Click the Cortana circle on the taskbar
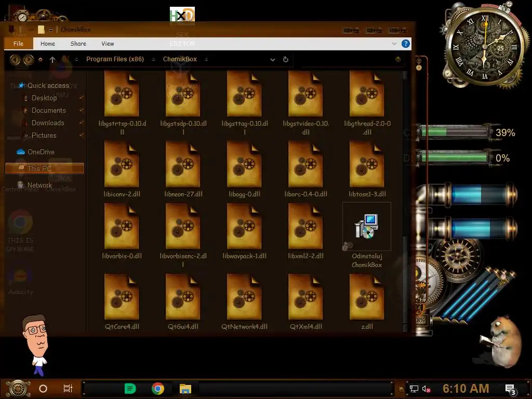This screenshot has height=399, width=532. [43, 389]
